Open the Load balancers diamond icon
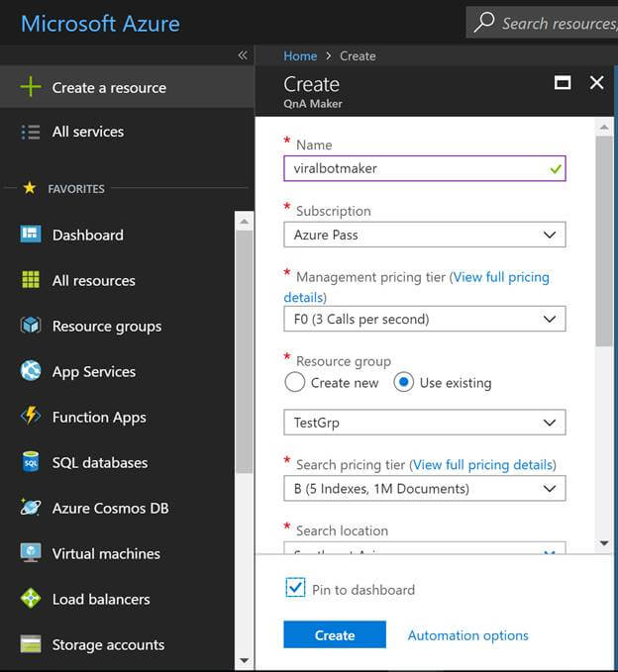This screenshot has width=618, height=672. click(x=31, y=599)
